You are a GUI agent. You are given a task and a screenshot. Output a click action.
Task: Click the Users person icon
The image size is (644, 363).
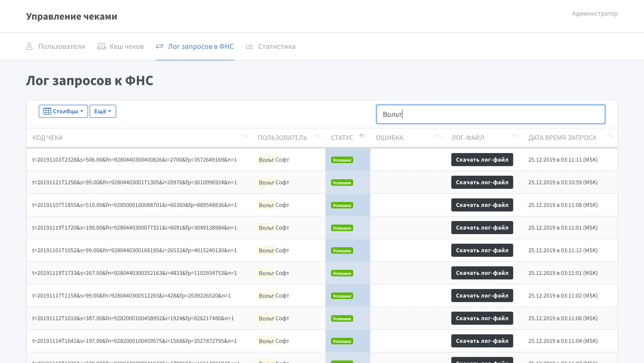click(29, 46)
